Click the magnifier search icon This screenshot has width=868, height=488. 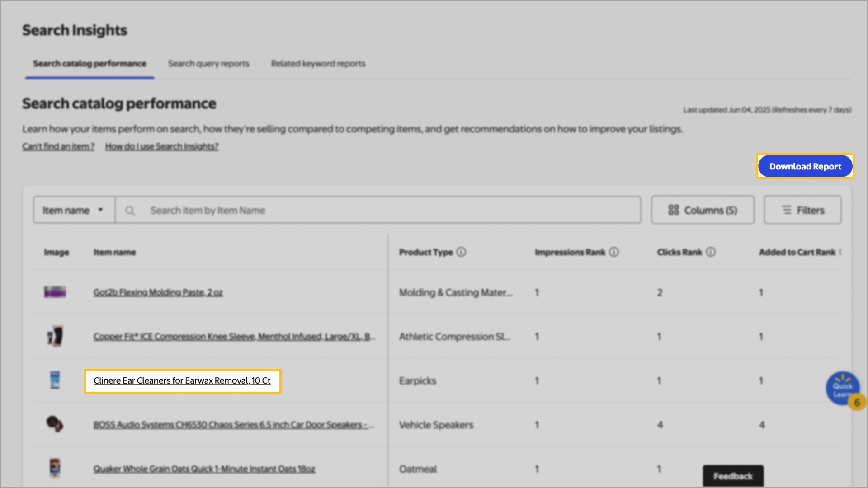(130, 211)
